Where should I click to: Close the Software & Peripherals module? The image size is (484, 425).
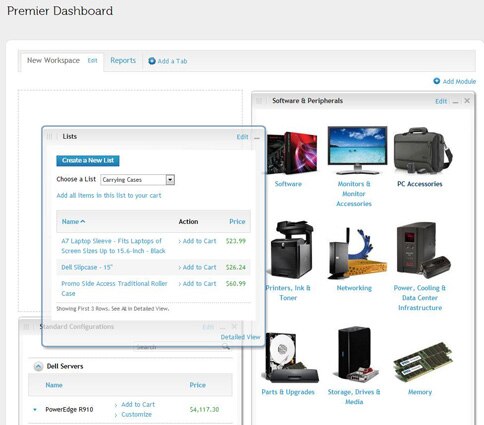pos(467,101)
